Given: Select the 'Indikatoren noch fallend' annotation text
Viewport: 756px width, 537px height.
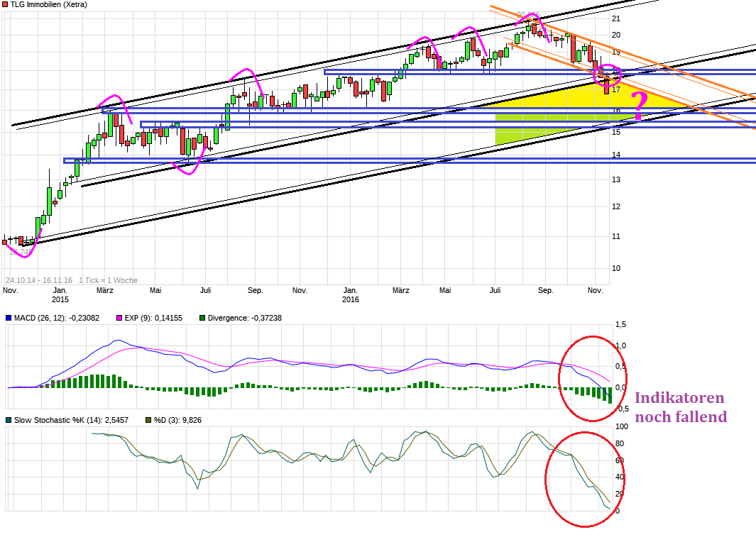Looking at the screenshot, I should pyautogui.click(x=680, y=407).
